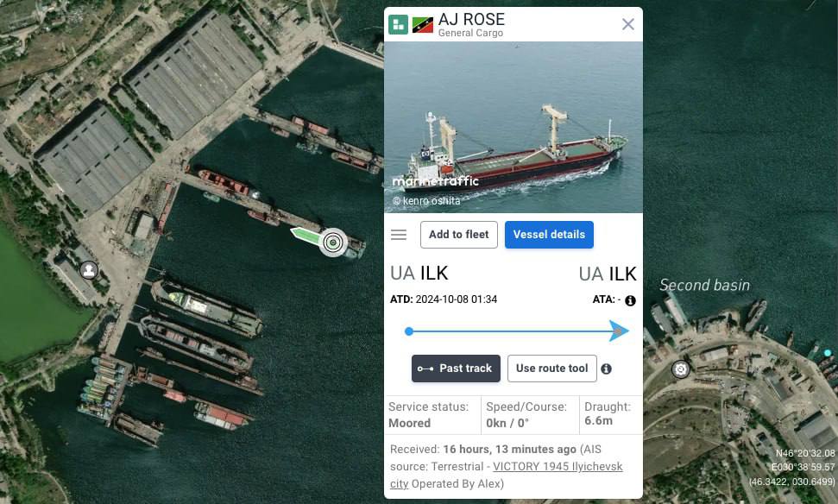The height and width of the screenshot is (504, 838).
Task: Show the vessel's Past track
Action: coord(455,369)
